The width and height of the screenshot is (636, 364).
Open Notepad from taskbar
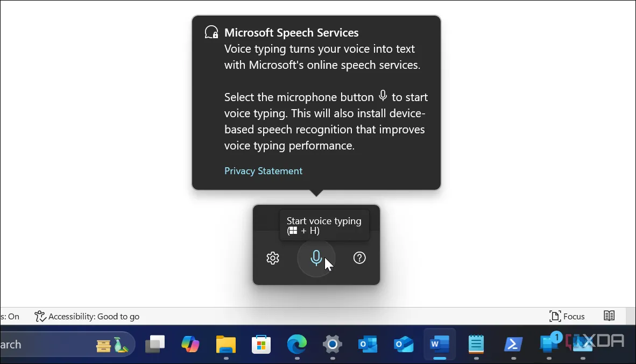(476, 345)
